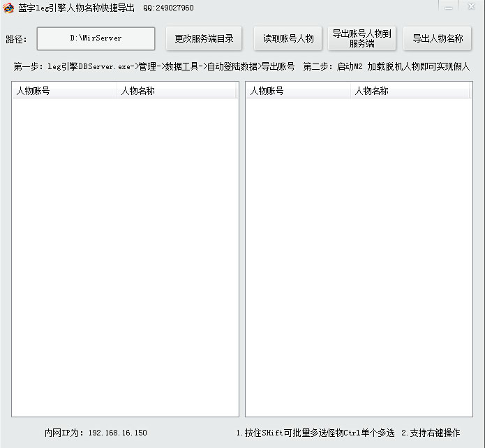This screenshot has height=448, width=485.
Task: Select the right list 人物账号 column header
Action: tap(298, 91)
